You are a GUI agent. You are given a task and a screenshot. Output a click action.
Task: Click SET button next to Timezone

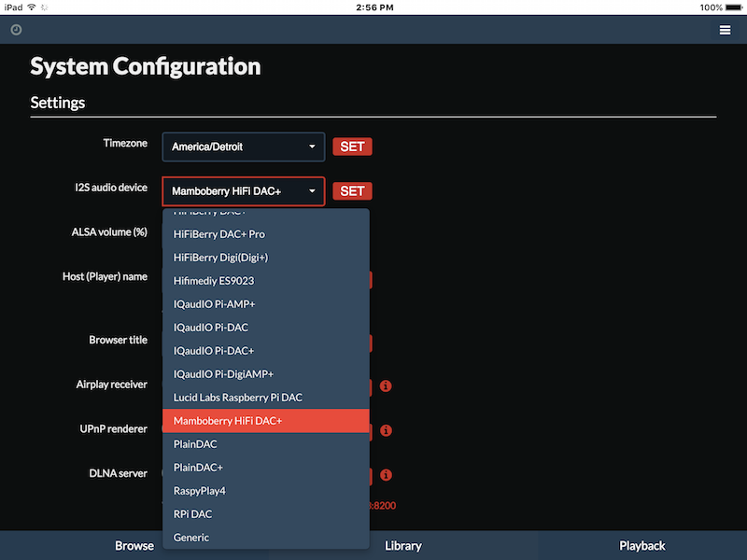click(x=352, y=147)
